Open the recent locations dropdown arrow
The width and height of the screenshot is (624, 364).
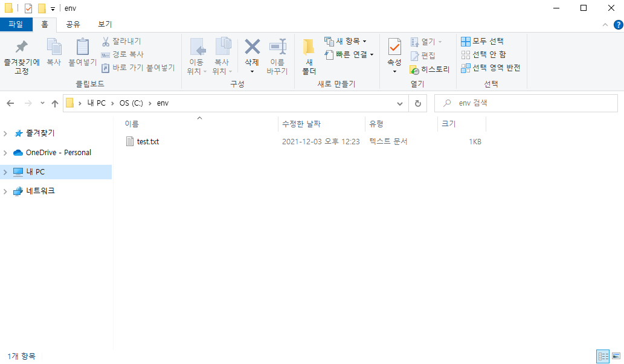(42, 103)
